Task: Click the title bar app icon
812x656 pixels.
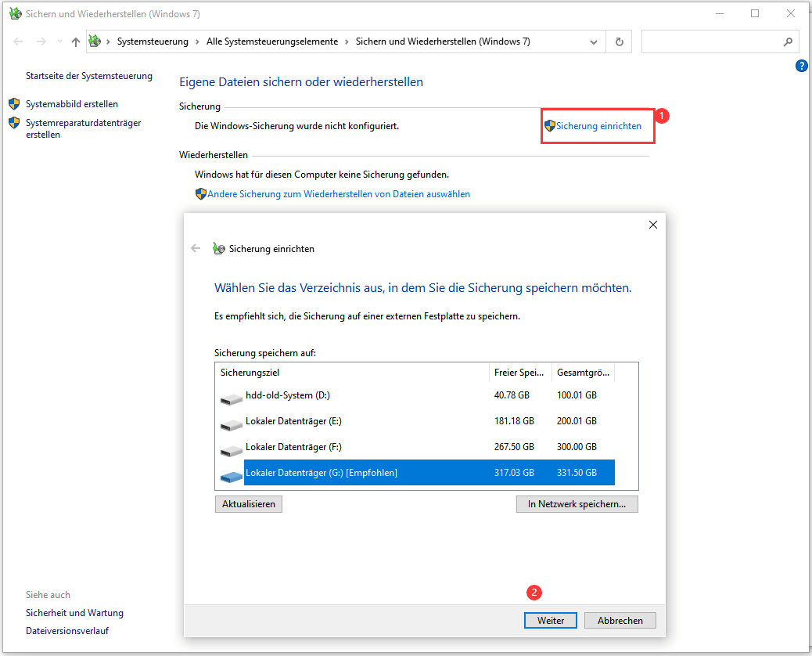Action: coord(16,13)
